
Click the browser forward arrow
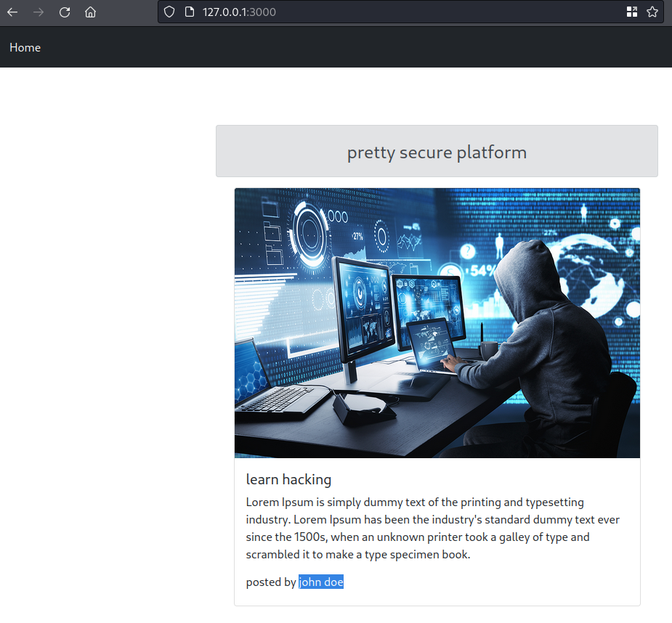39,12
